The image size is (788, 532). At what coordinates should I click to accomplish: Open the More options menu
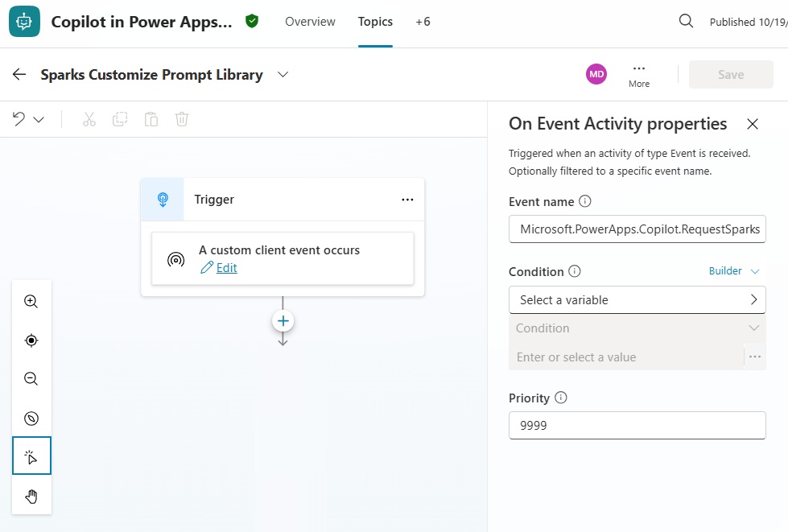(x=639, y=75)
